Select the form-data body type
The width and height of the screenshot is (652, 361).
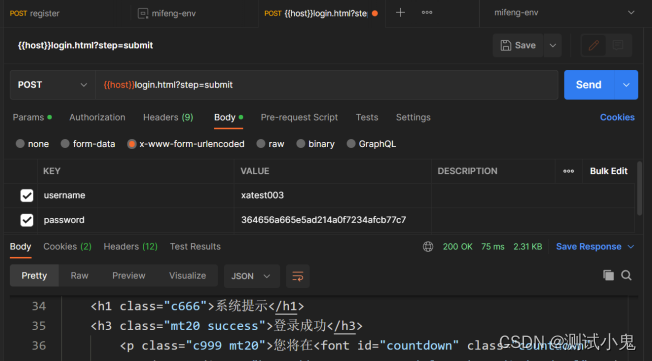[88, 144]
